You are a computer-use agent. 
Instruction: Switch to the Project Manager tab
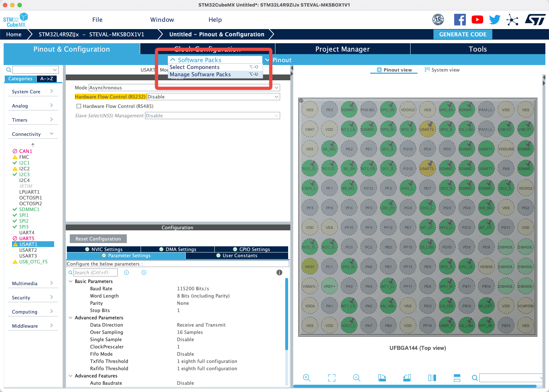(x=343, y=49)
